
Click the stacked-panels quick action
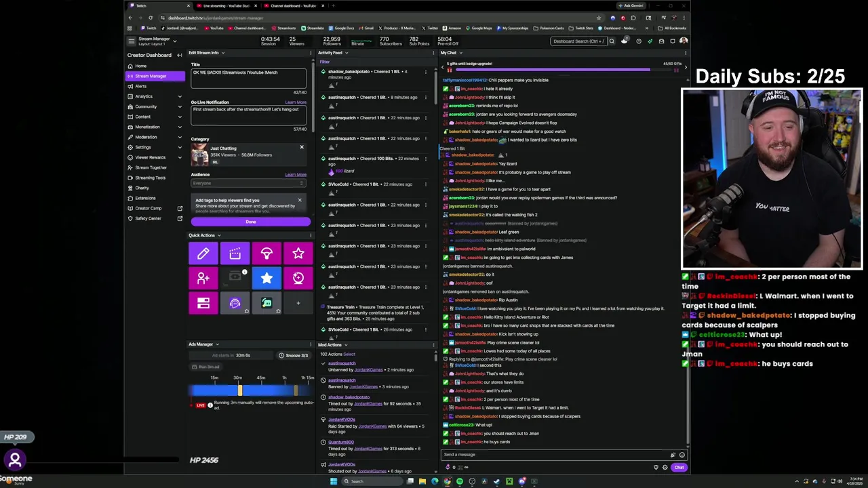pyautogui.click(x=203, y=304)
